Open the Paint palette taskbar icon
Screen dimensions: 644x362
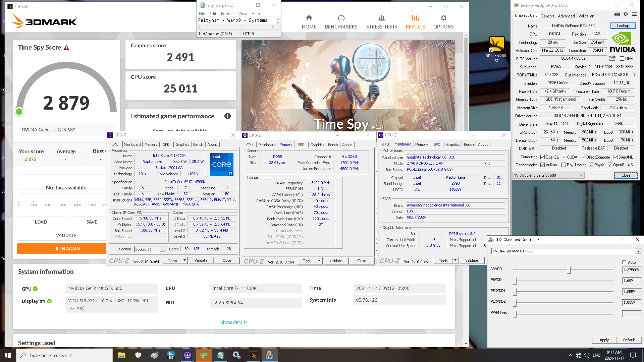154,355
